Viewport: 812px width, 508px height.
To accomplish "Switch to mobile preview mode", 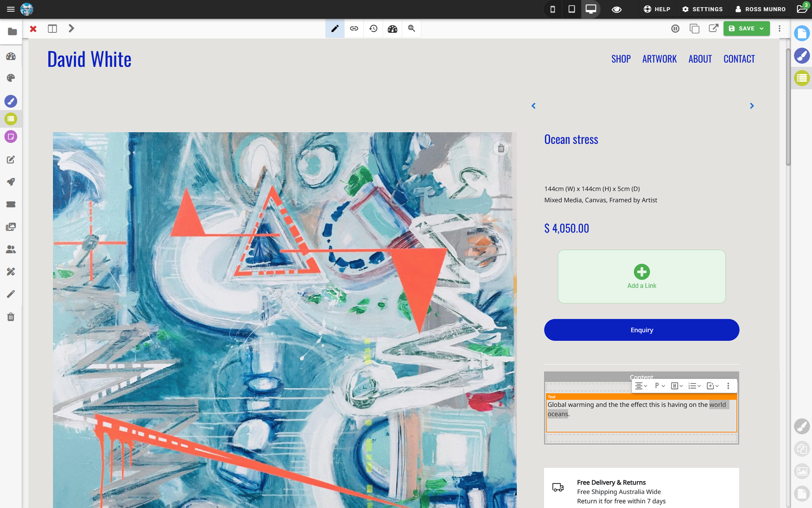I will pyautogui.click(x=552, y=9).
